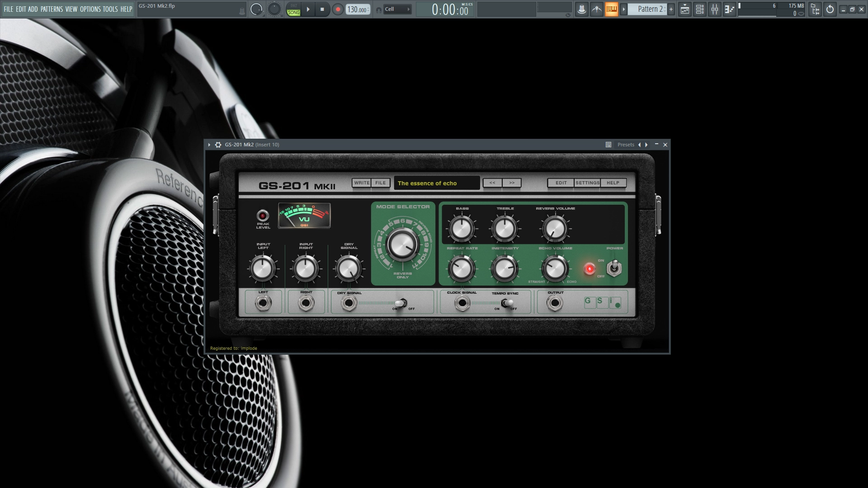This screenshot has width=868, height=488.
Task: Select previous preset arrow in title bar
Action: click(x=639, y=145)
